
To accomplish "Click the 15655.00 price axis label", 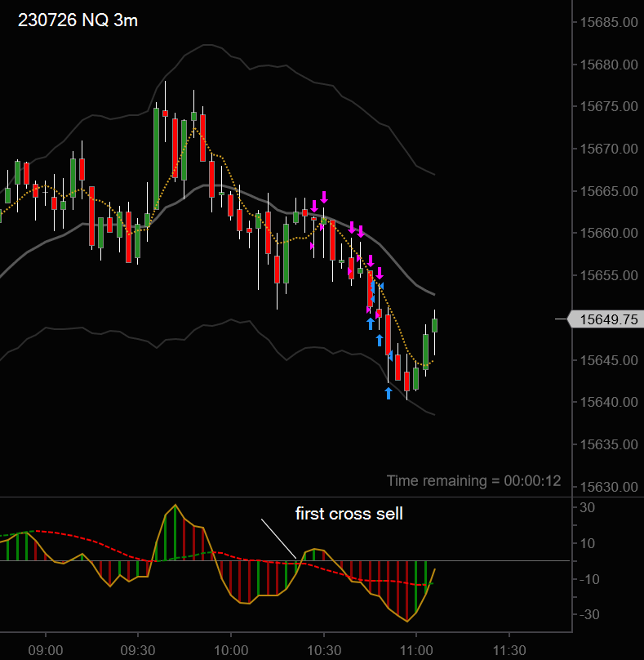I will click(x=609, y=275).
